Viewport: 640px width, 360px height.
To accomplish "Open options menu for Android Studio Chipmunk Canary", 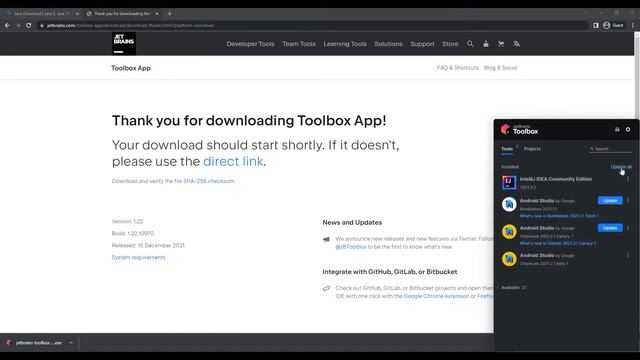I will coord(628,228).
